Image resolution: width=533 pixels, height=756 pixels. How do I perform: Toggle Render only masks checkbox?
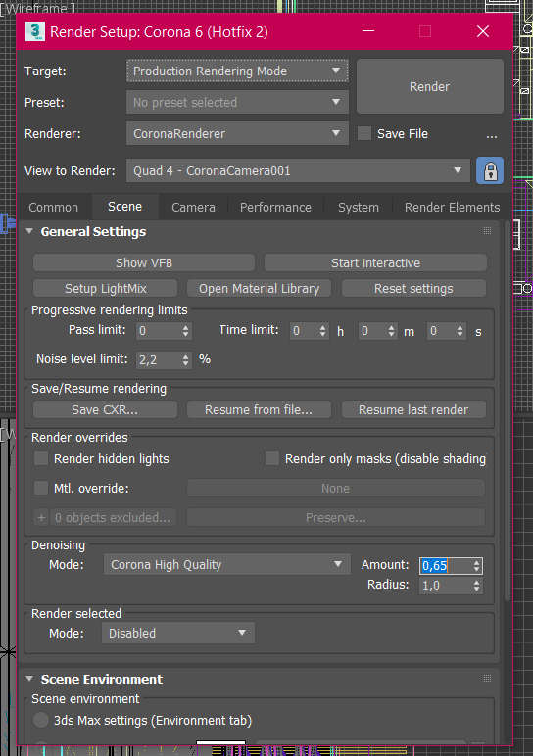[272, 458]
